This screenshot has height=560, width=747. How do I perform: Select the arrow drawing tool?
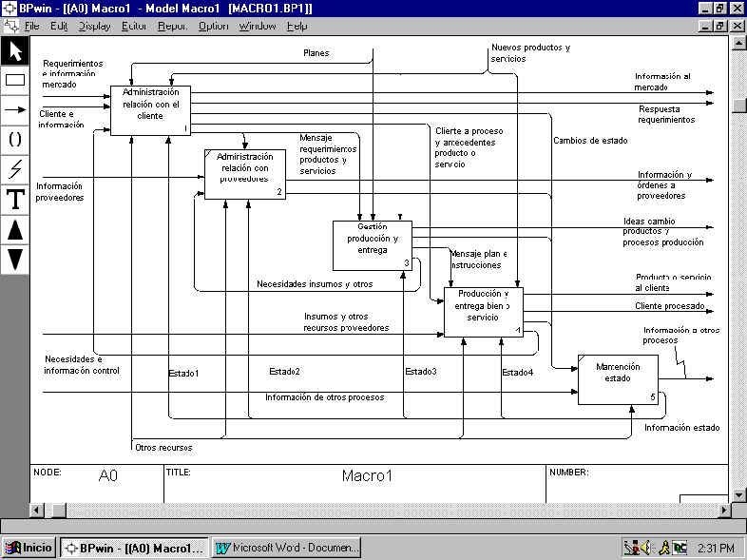click(x=15, y=109)
